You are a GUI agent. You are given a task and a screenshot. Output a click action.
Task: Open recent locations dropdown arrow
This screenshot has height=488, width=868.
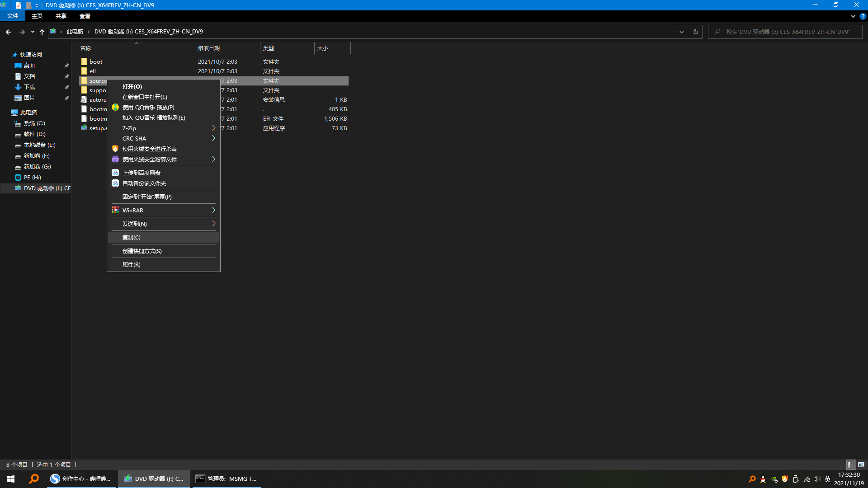(x=33, y=32)
